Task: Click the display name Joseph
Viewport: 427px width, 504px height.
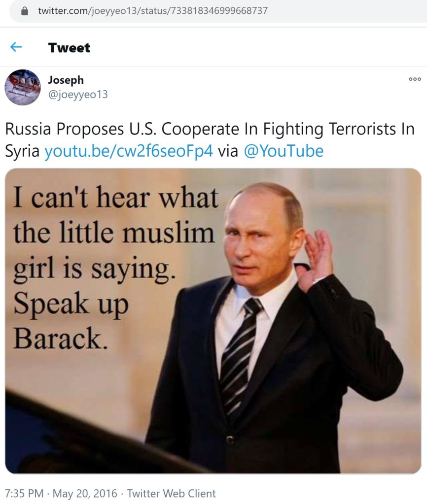Action: click(66, 80)
